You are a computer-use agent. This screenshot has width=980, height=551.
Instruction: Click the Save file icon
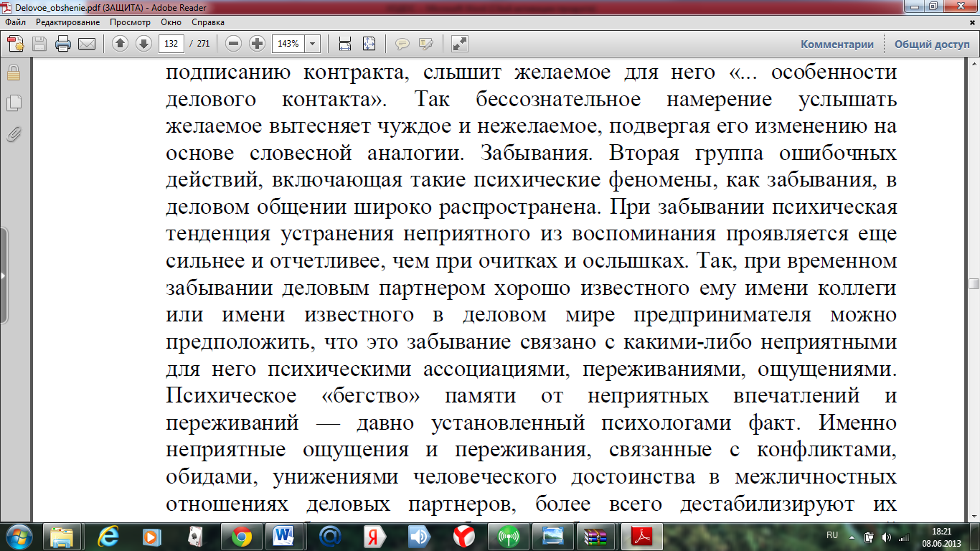tap(39, 44)
